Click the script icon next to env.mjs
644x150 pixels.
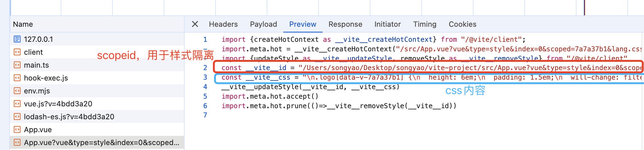pos(17,91)
